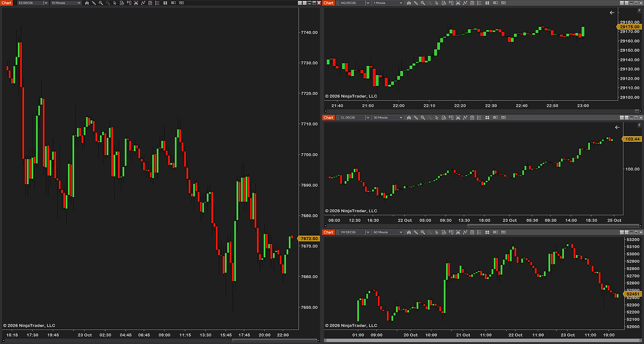
Task: Open drawing tools pencil in NQ chart toolbar
Action: (416, 3)
